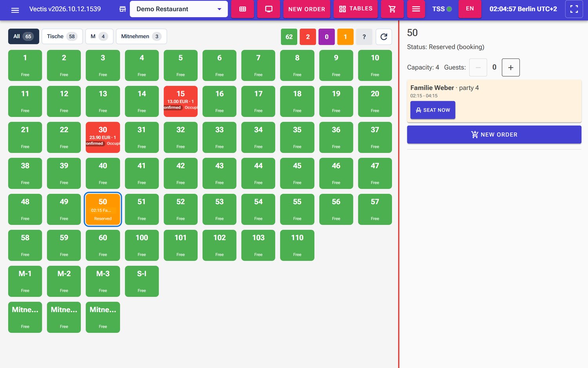Select free table 60

(103, 245)
